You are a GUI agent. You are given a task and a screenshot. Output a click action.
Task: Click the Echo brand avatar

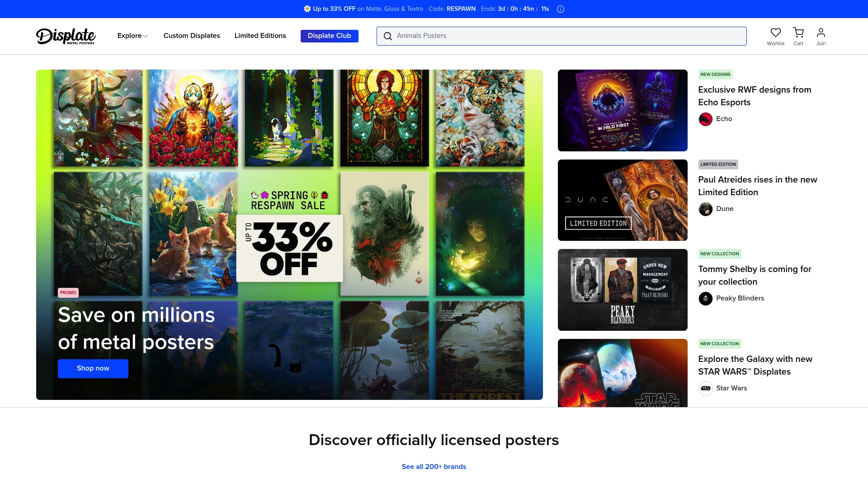tap(706, 119)
